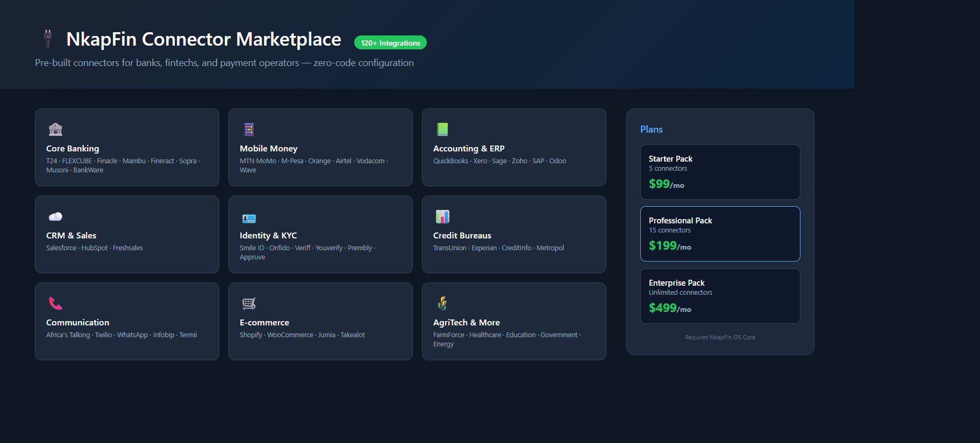Click the '15 connectors' label
980x443 pixels.
[670, 230]
